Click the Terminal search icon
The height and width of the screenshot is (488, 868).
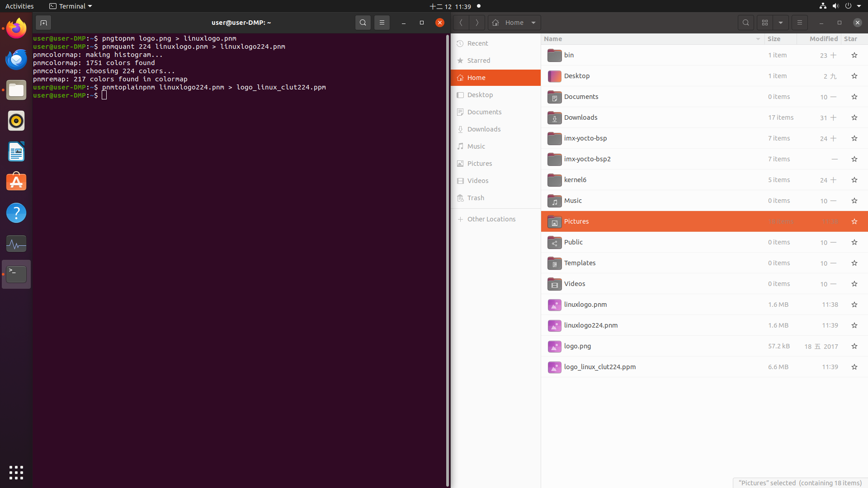pyautogui.click(x=363, y=23)
